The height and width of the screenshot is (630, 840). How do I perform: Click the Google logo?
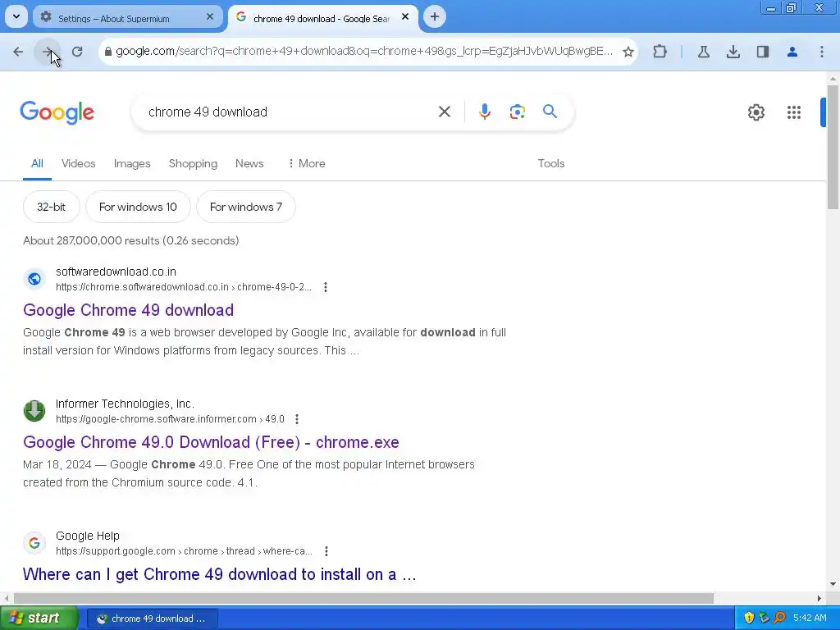click(57, 112)
